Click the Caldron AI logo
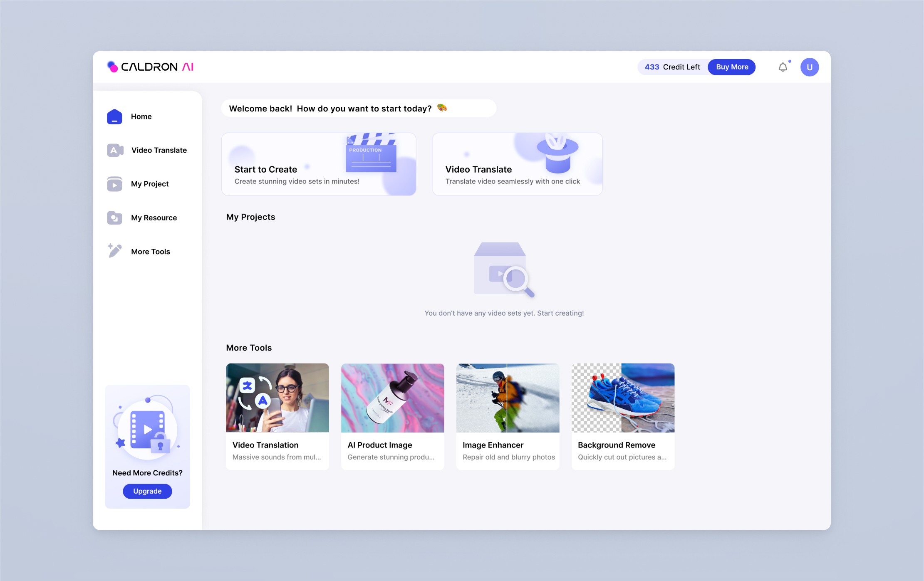 coord(151,67)
